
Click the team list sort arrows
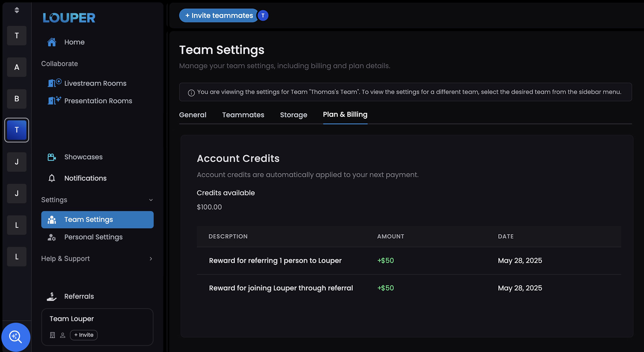pos(16,10)
